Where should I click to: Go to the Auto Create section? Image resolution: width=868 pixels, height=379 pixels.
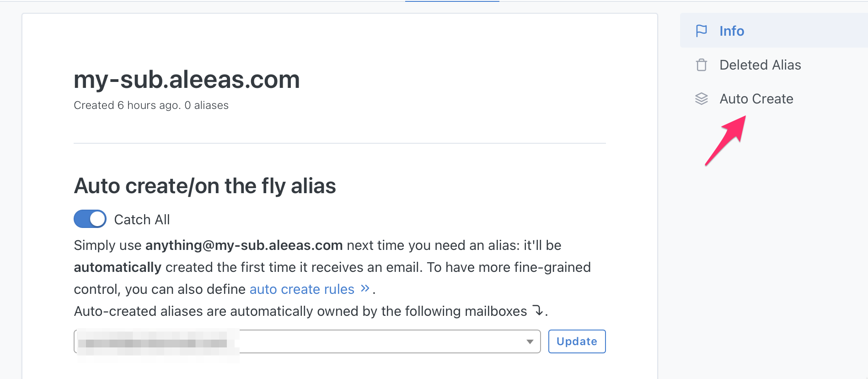(x=774, y=99)
